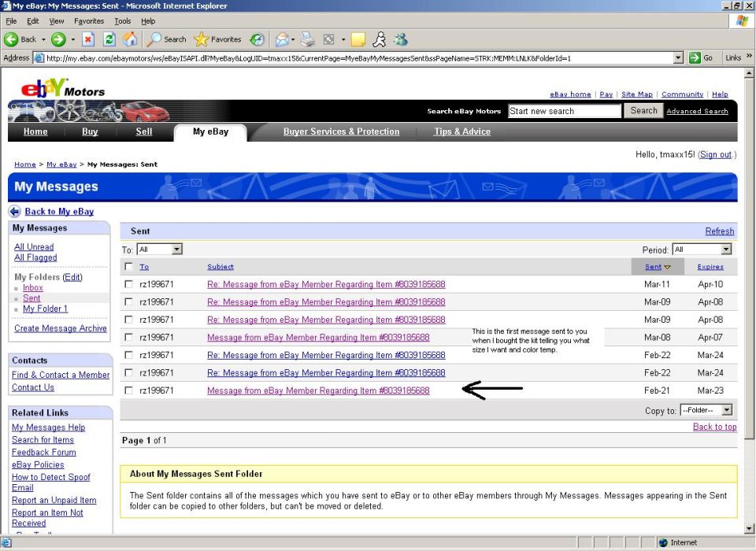Click Find & Contact a Member link
This screenshot has width=756, height=551.
(x=61, y=375)
